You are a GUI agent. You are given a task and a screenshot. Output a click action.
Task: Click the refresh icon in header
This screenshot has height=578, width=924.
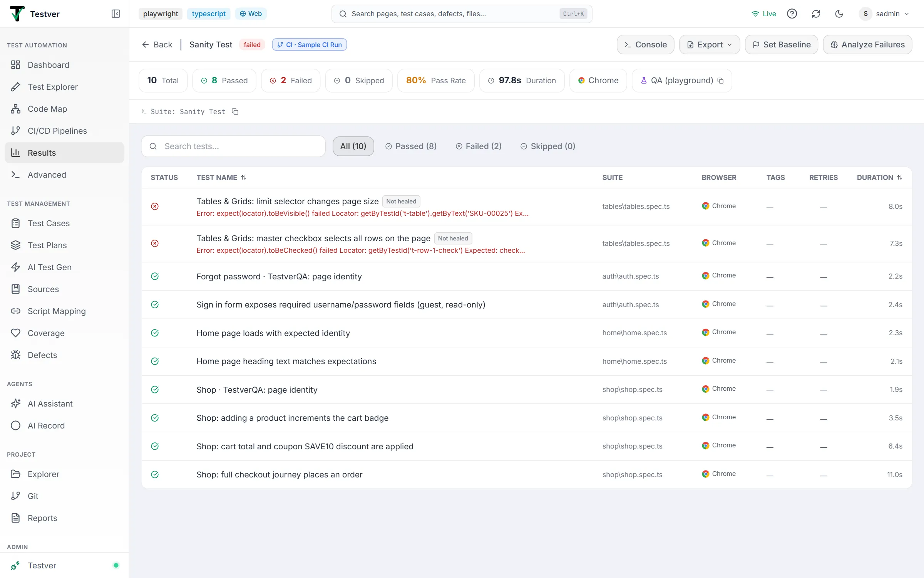[x=816, y=14]
